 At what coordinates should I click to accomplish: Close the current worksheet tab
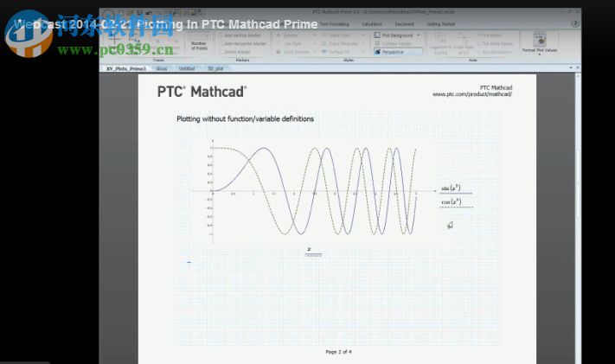point(577,67)
